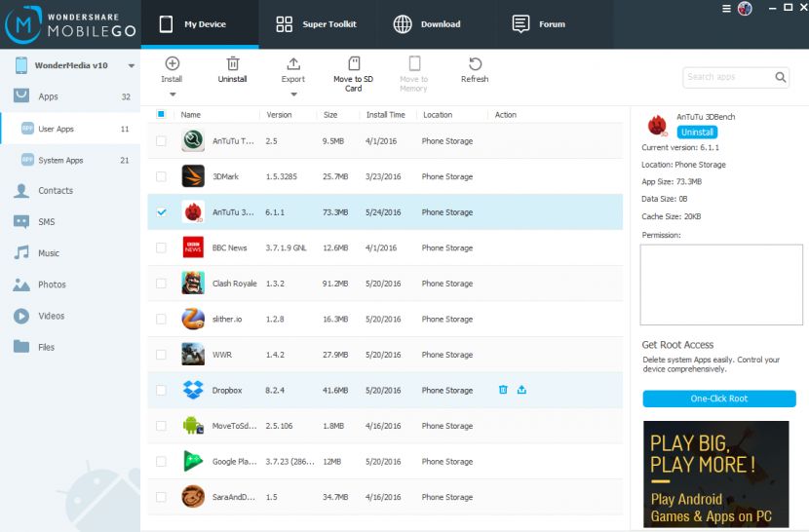Check the WWR row checkbox
Screen dimensions: 809x532
(x=161, y=355)
